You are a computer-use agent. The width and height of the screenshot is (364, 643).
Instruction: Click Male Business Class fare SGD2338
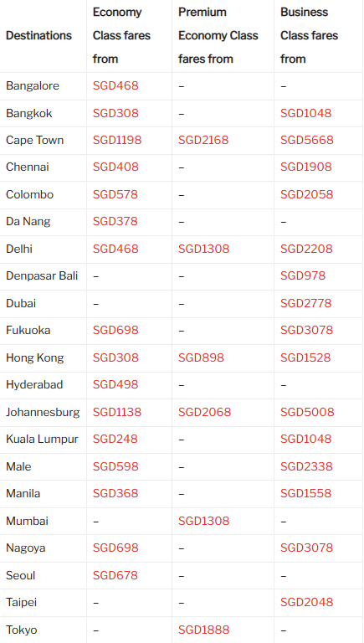point(306,466)
